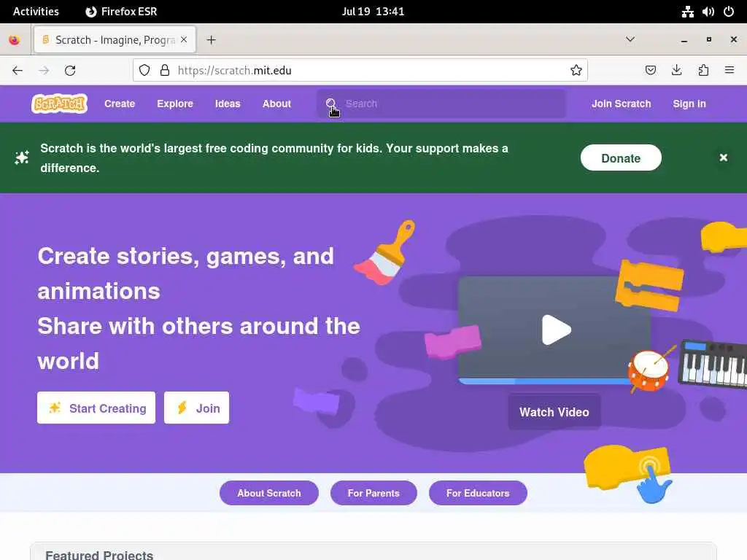Click the Scratch logo in the navbar

coord(60,104)
